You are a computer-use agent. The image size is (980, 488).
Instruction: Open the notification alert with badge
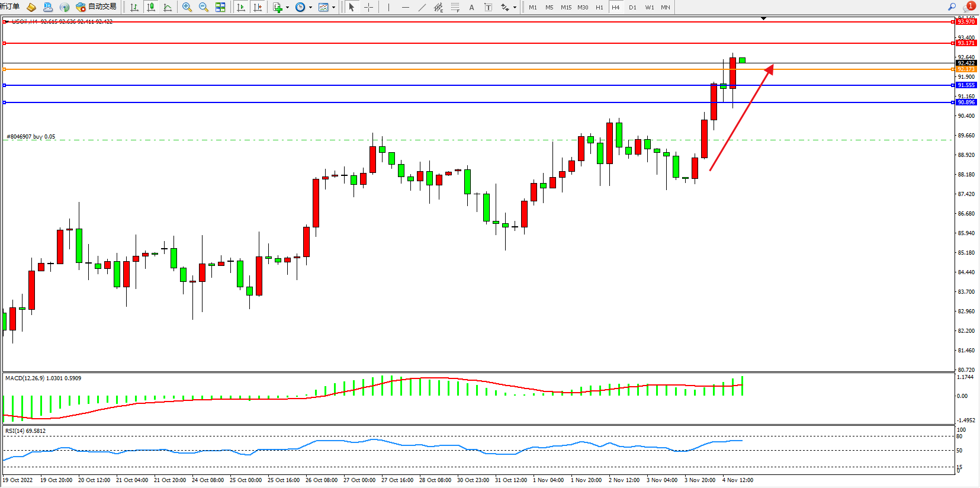(969, 7)
